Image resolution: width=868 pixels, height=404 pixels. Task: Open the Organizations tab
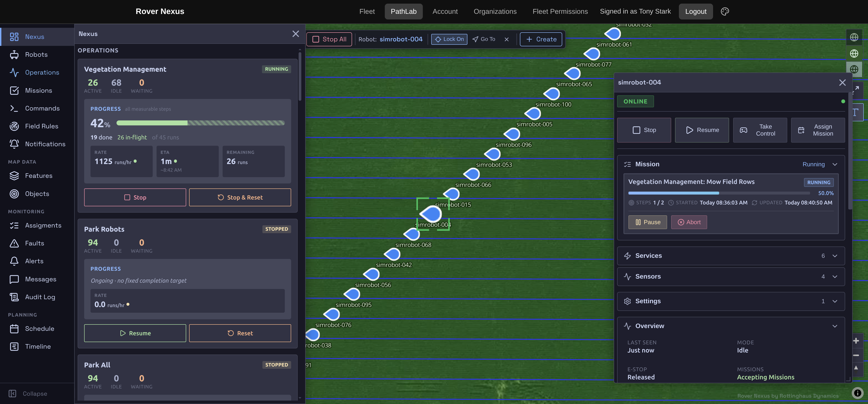(x=495, y=12)
